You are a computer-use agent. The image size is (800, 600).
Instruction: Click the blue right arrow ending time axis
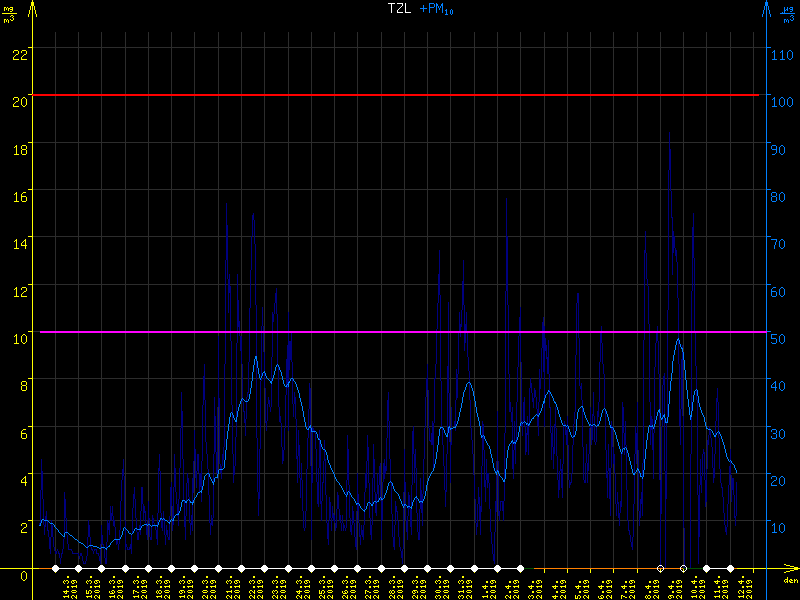tap(789, 568)
